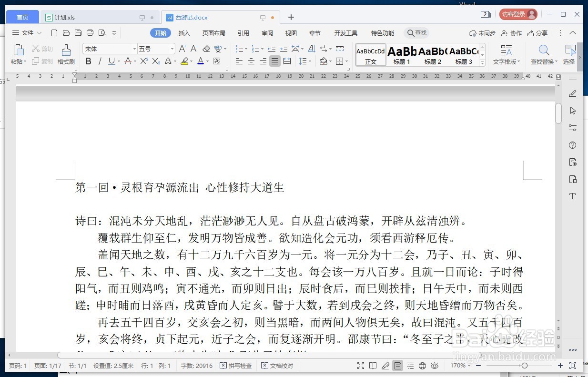The height and width of the screenshot is (377, 588).
Task: Expand the font size dropdown
Action: coord(172,48)
